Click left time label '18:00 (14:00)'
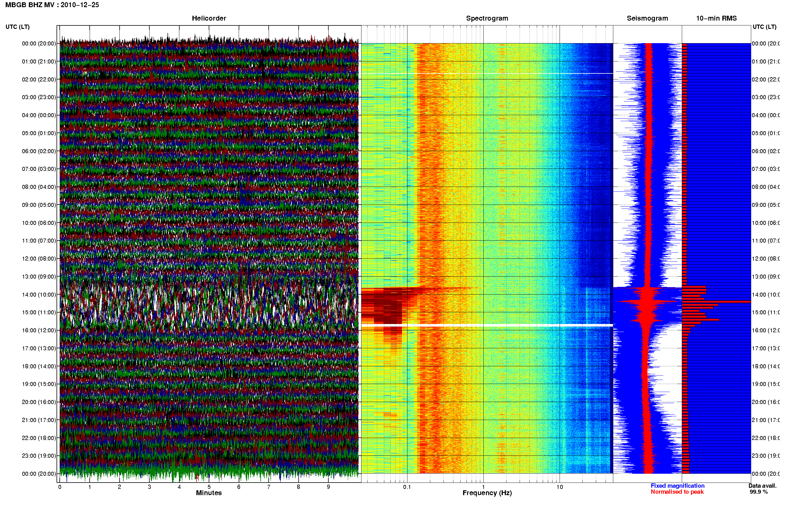812x508 pixels. [39, 366]
